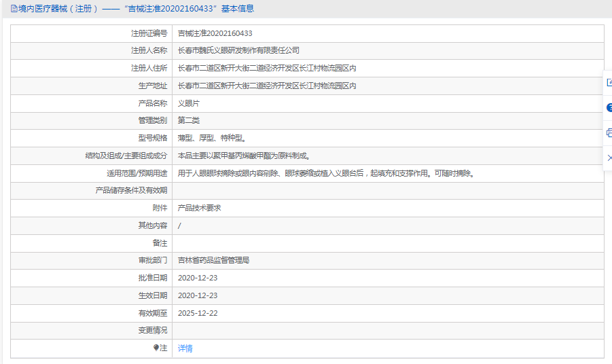This screenshot has width=612, height=364.
Task: Click 批准日期 value 2020-12-23
Action: [198, 278]
